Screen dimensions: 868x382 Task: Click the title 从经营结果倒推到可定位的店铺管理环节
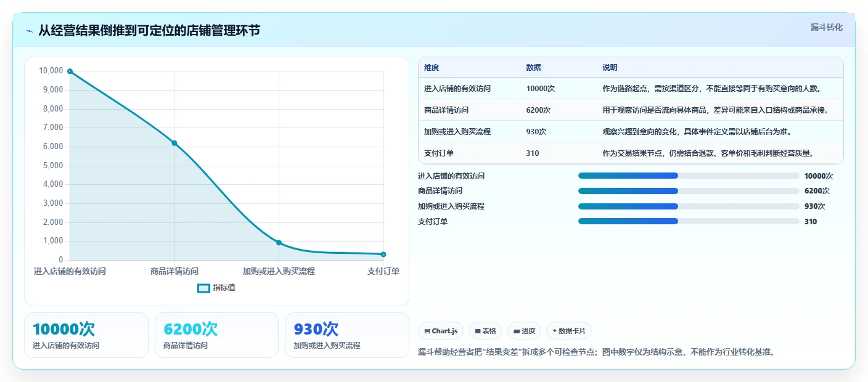point(149,30)
